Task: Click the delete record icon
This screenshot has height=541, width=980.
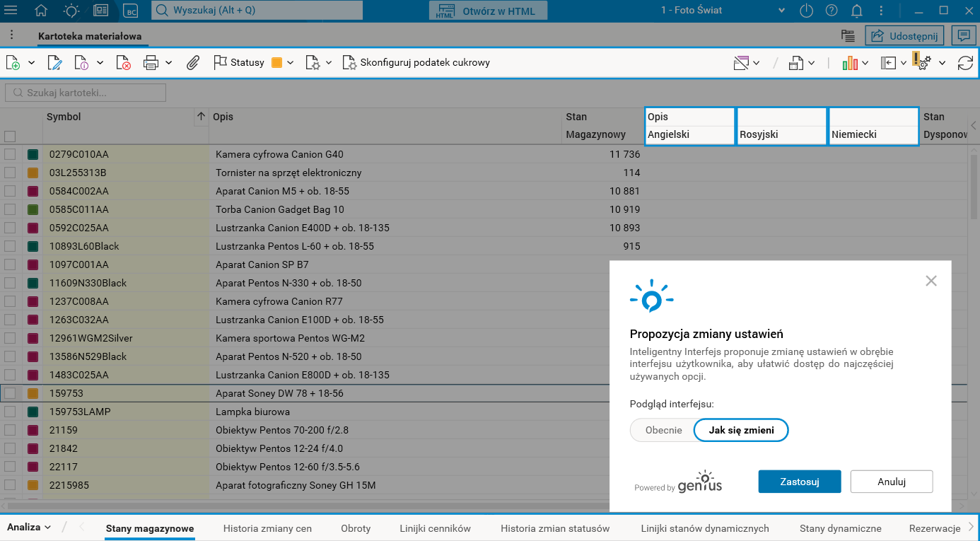Action: tap(123, 63)
